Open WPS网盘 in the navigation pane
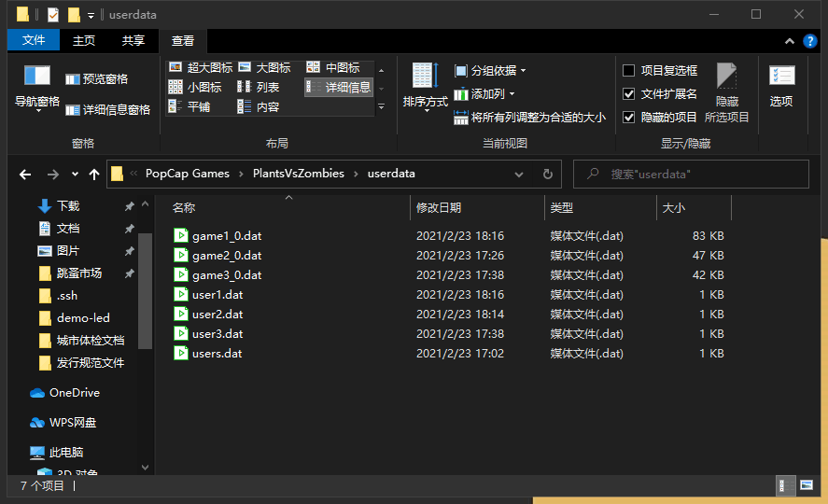The width and height of the screenshot is (828, 504). pyautogui.click(x=63, y=422)
